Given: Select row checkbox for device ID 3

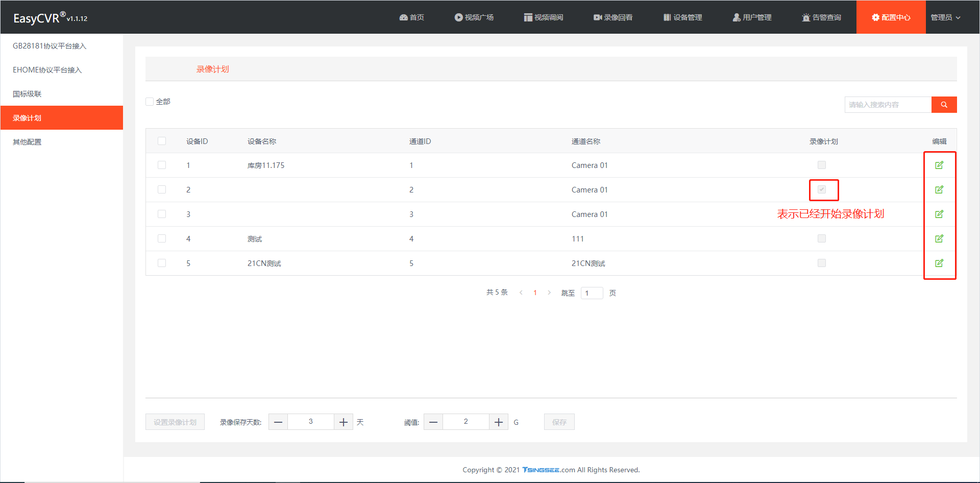Looking at the screenshot, I should (x=162, y=214).
